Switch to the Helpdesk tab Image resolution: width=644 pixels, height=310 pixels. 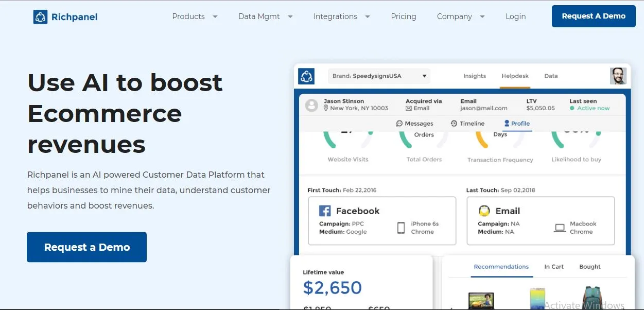pyautogui.click(x=515, y=76)
